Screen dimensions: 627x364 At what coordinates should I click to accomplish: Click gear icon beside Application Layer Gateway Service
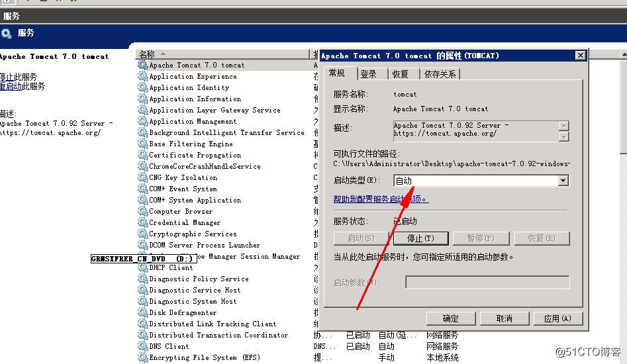(x=143, y=109)
